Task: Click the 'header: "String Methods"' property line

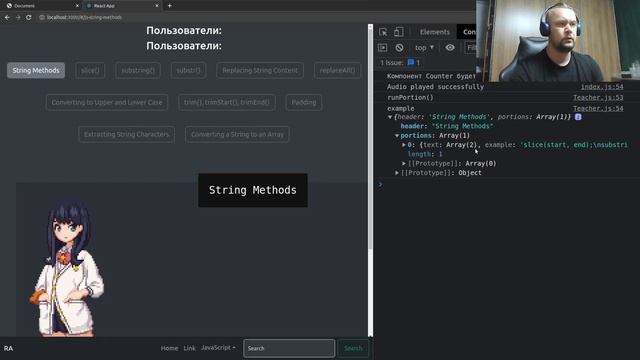Action: (447, 126)
